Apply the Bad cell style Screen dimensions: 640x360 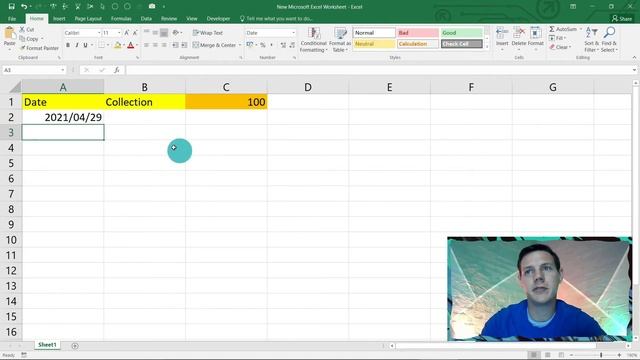pyautogui.click(x=418, y=33)
